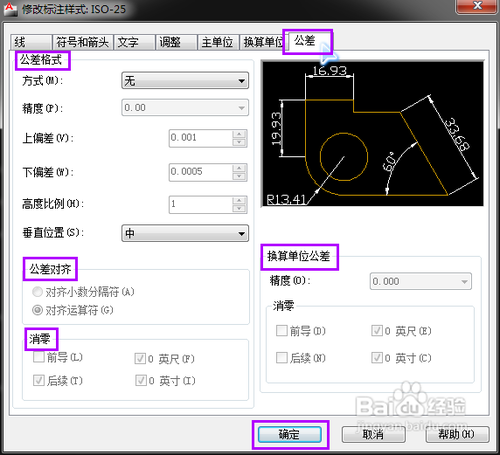500x455 pixels.
Task: Decrease 下偏差 with down spinner arrow
Action: (239, 176)
